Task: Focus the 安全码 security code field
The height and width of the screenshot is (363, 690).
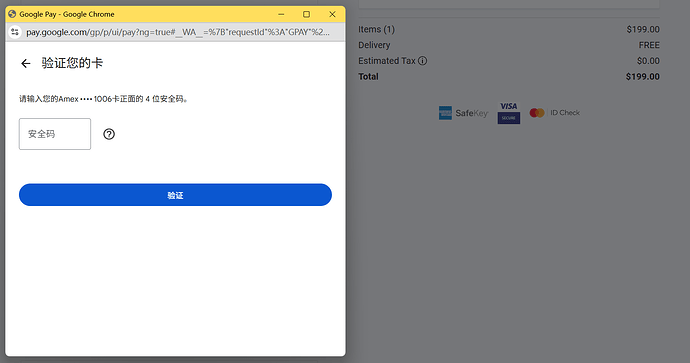Action: click(x=55, y=134)
